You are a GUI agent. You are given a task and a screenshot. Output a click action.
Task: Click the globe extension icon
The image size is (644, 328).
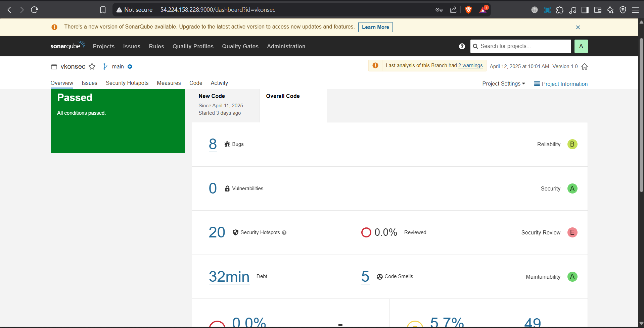pyautogui.click(x=535, y=10)
